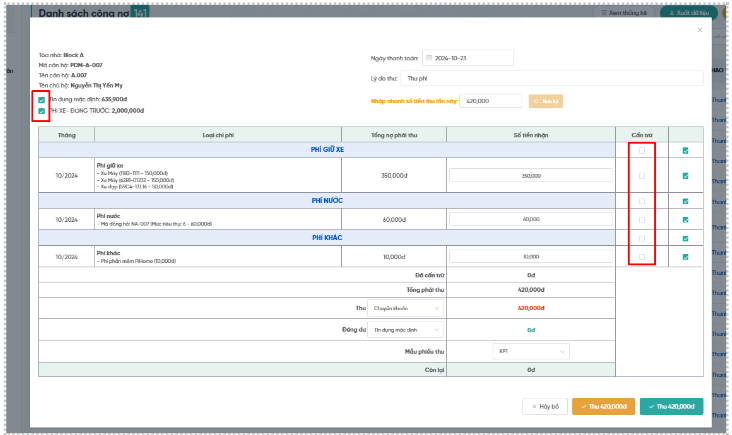The image size is (732, 435).
Task: Uncheck green selection box in PHÍ KHÁC header row
Action: (685, 239)
